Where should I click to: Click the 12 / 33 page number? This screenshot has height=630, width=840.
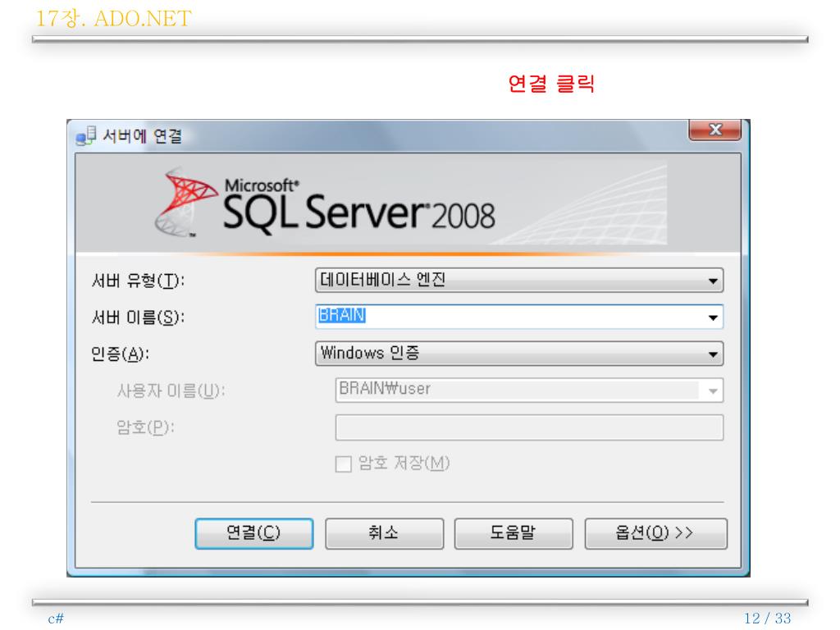pos(767,619)
